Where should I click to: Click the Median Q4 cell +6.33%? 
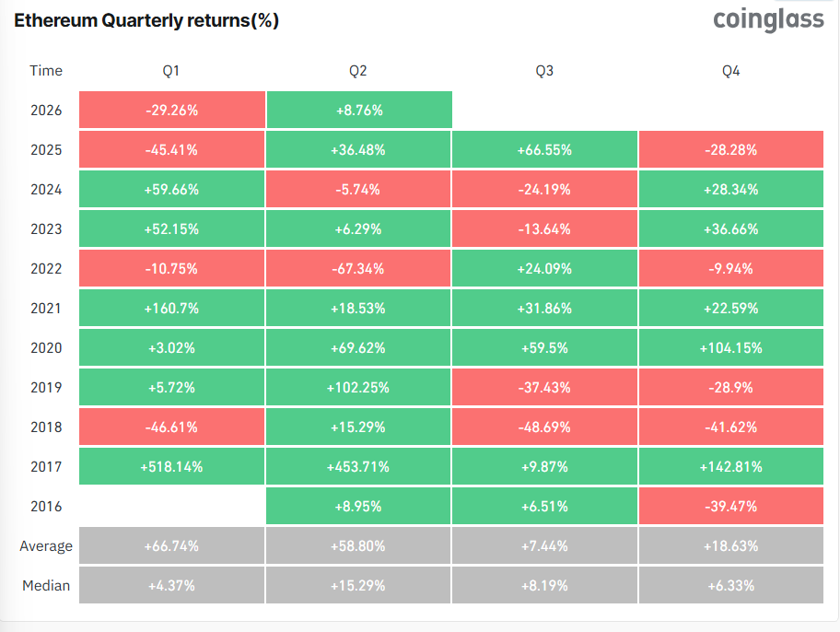coord(730,586)
